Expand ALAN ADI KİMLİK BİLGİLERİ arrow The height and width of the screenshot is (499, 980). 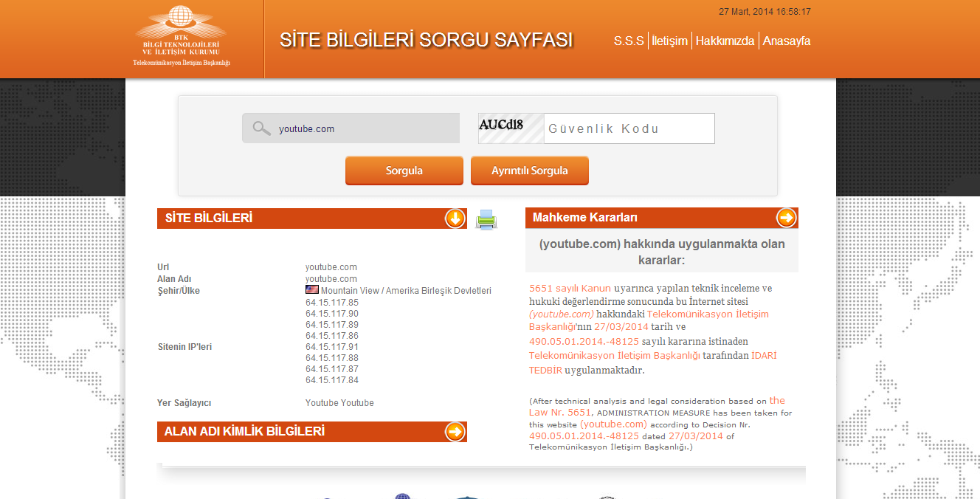click(455, 432)
